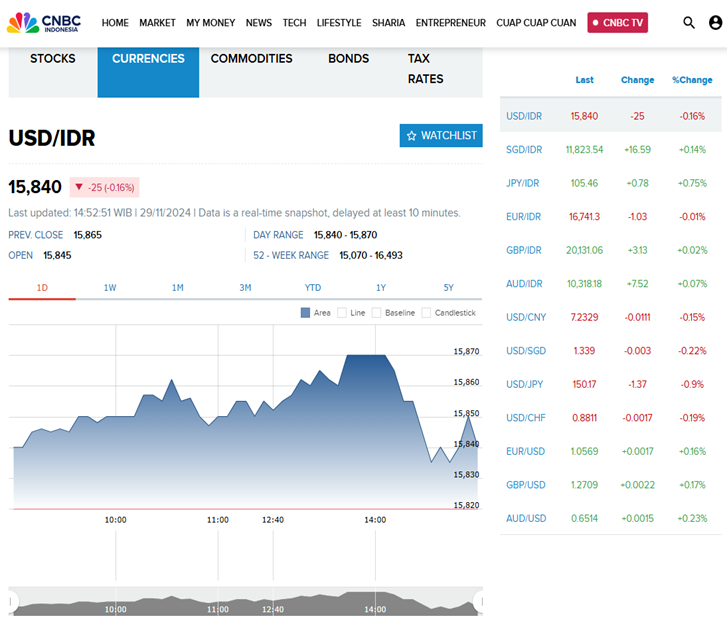Image resolution: width=727 pixels, height=629 pixels.
Task: Open the SGD/IDR currency pair link
Action: click(x=524, y=150)
